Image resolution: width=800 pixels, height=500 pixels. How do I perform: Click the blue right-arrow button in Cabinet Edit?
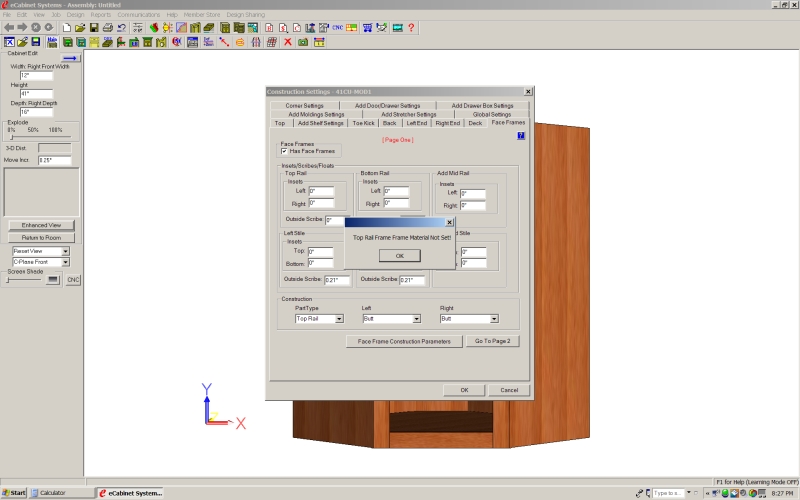coord(70,58)
